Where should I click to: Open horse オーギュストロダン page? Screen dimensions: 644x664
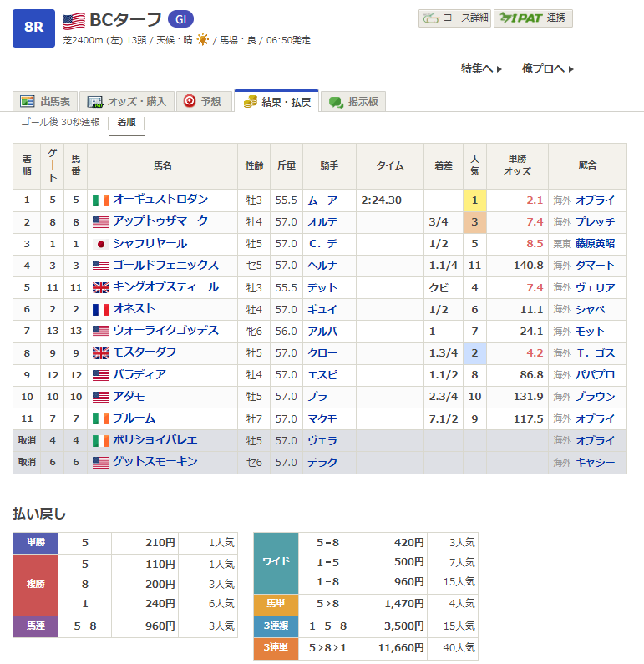coord(160,200)
